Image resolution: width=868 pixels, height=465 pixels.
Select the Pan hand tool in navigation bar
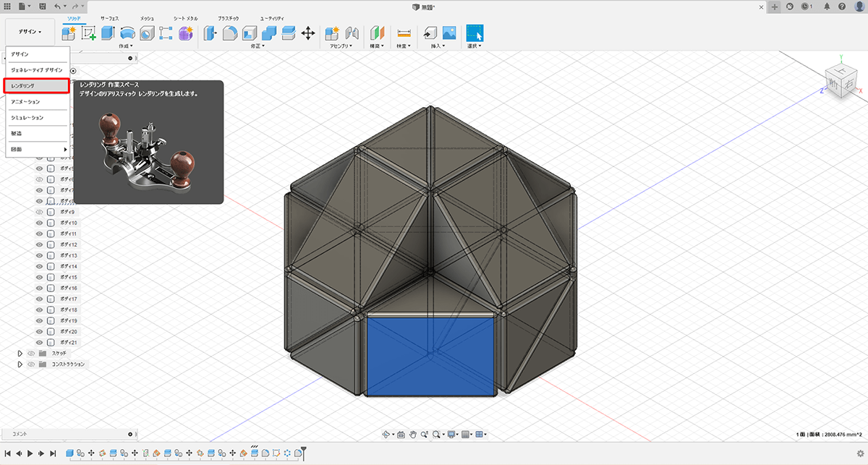point(413,435)
